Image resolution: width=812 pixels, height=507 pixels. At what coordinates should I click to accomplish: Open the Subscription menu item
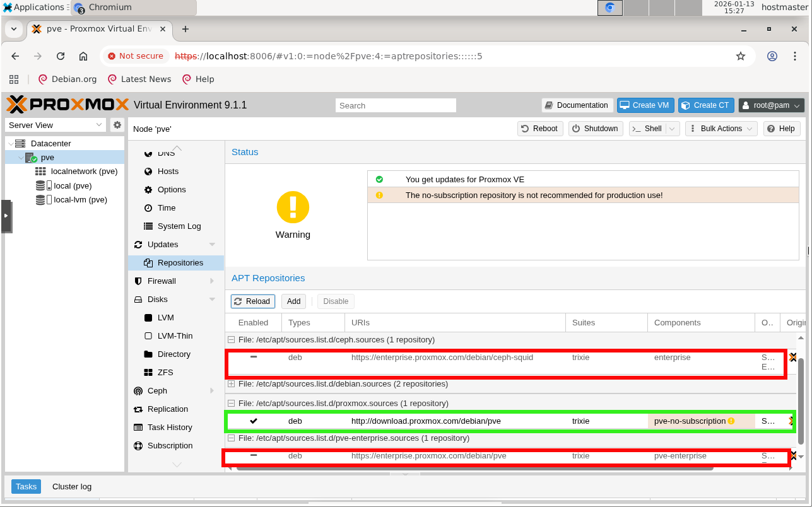pyautogui.click(x=170, y=446)
